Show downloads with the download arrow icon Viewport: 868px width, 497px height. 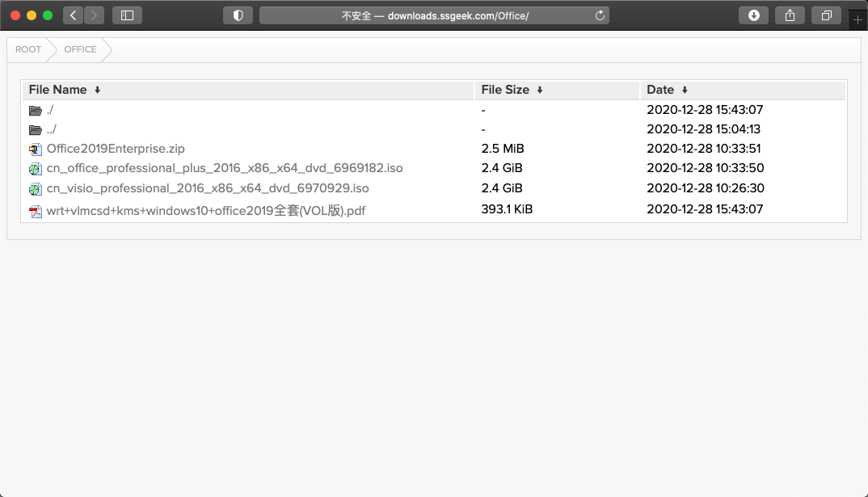tap(753, 15)
